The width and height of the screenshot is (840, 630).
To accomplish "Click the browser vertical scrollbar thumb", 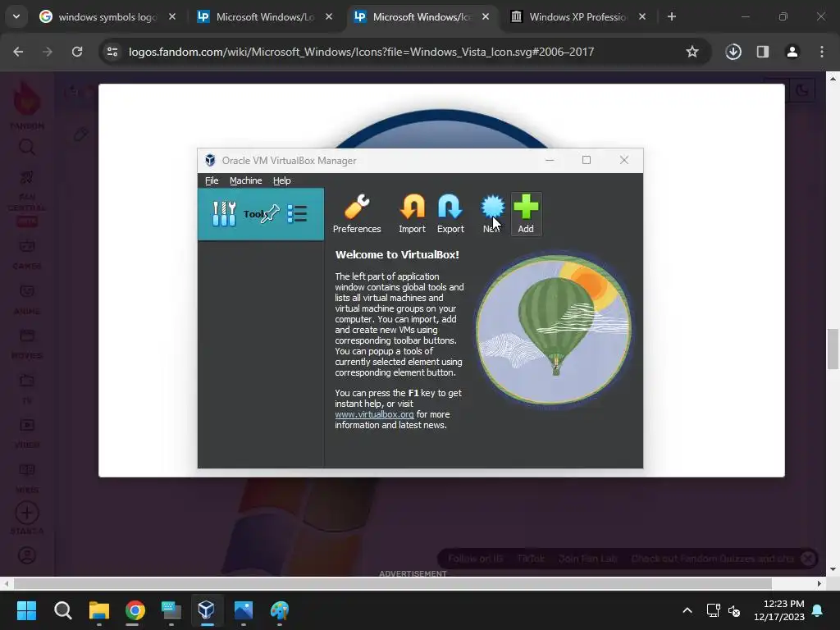I will [x=833, y=349].
